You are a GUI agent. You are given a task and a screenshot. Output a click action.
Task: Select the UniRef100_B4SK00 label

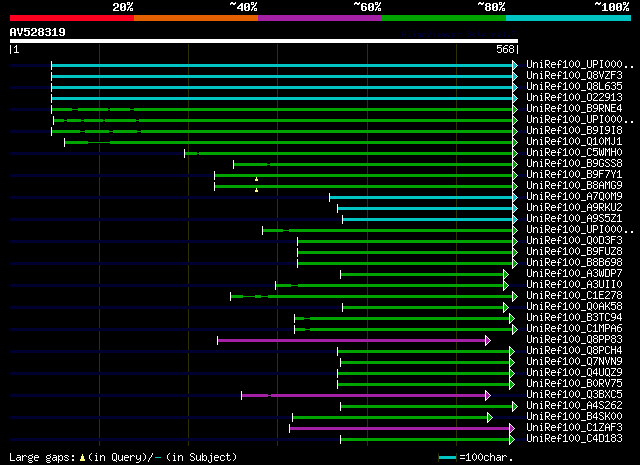coord(574,417)
